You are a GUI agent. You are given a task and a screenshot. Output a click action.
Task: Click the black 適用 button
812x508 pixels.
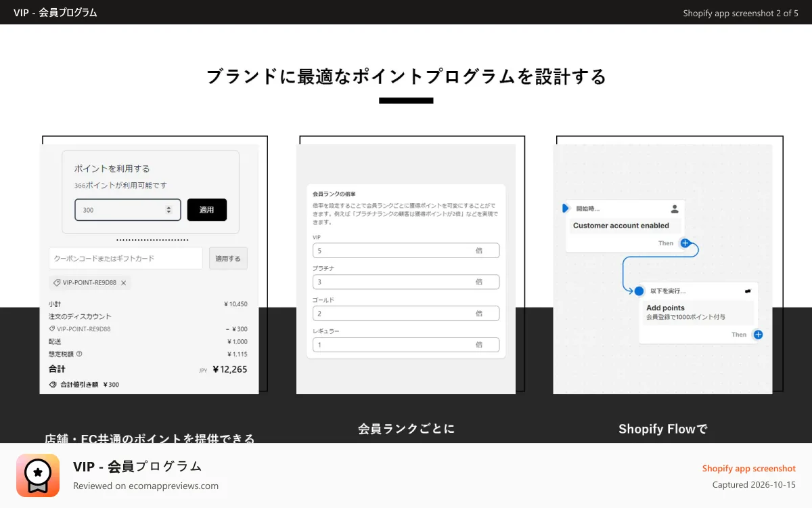coord(207,210)
